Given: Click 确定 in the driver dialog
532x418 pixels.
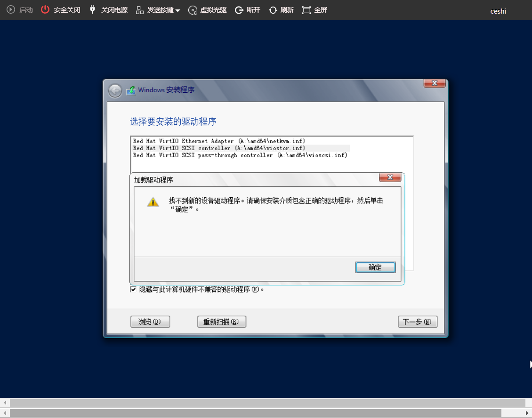Looking at the screenshot, I should tap(375, 267).
